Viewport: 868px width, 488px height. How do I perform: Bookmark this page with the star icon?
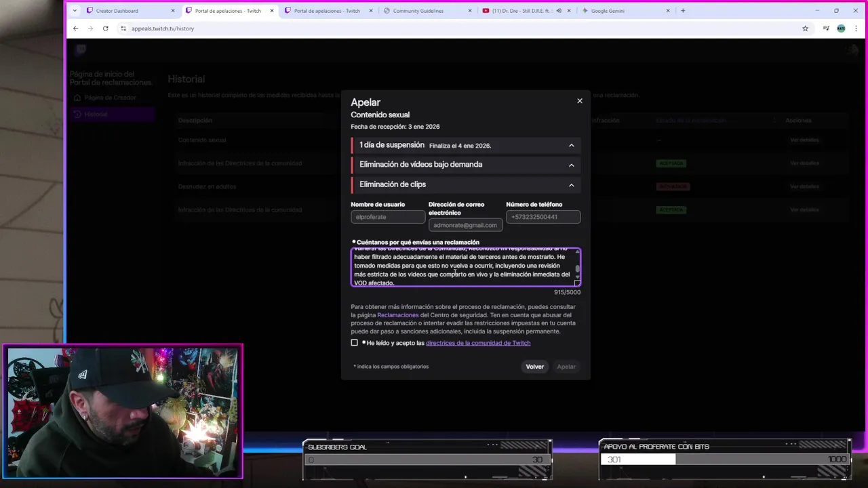[x=805, y=28]
